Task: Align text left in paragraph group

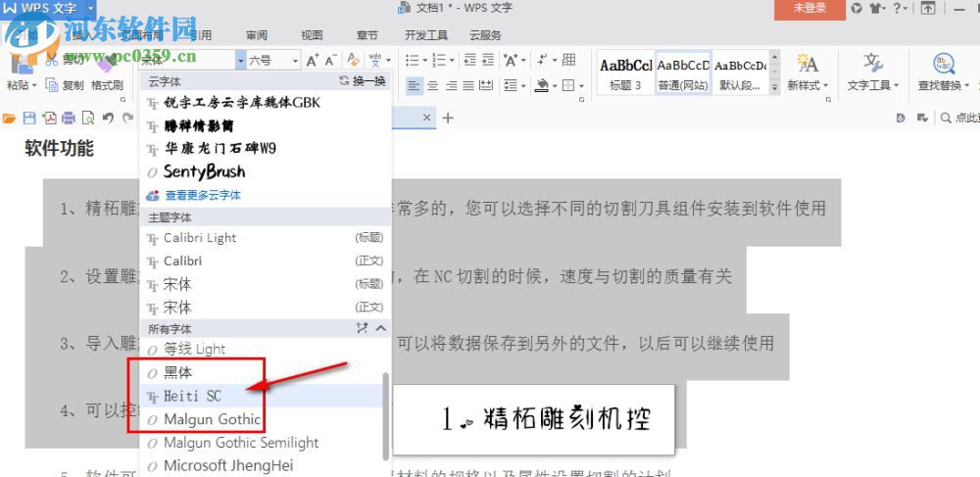Action: pos(414,85)
